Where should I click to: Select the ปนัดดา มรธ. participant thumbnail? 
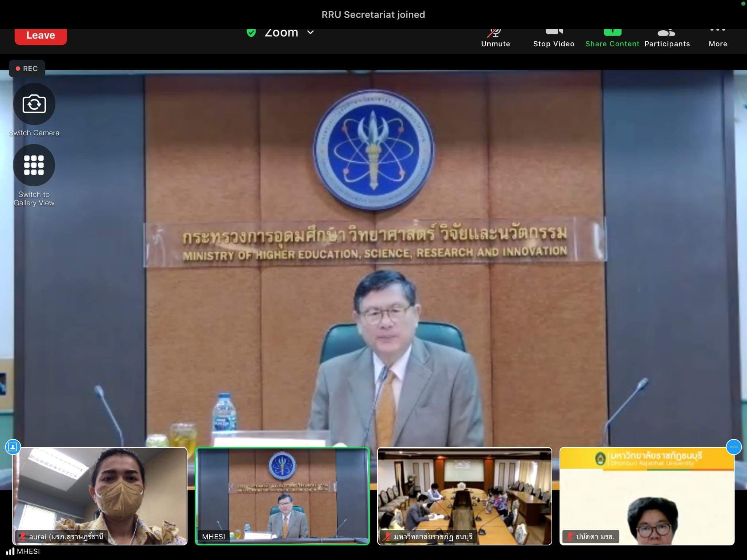[x=647, y=496]
